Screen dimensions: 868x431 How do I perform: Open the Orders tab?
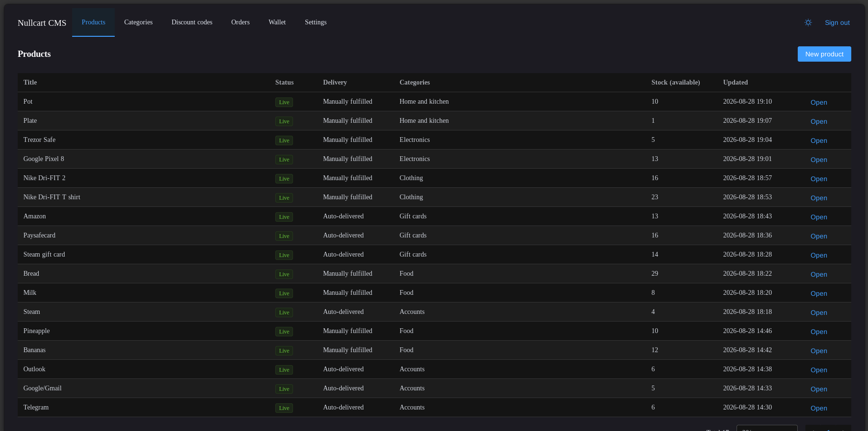click(x=240, y=22)
